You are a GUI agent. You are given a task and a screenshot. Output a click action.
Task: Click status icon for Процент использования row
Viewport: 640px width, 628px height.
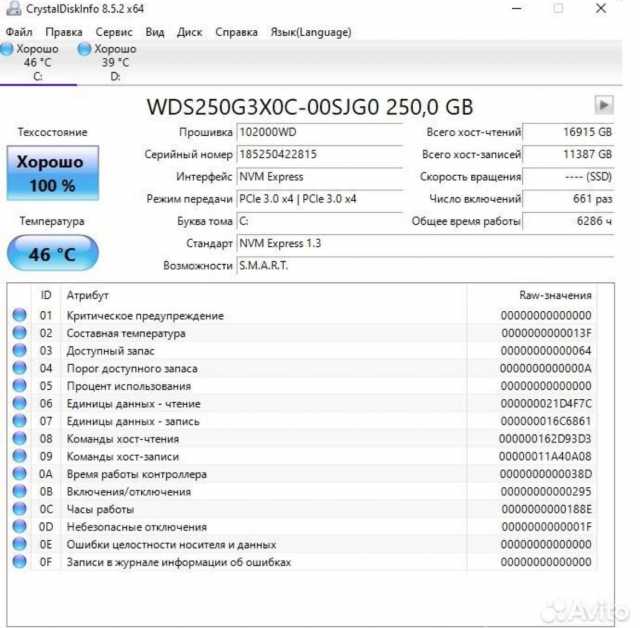(19, 385)
